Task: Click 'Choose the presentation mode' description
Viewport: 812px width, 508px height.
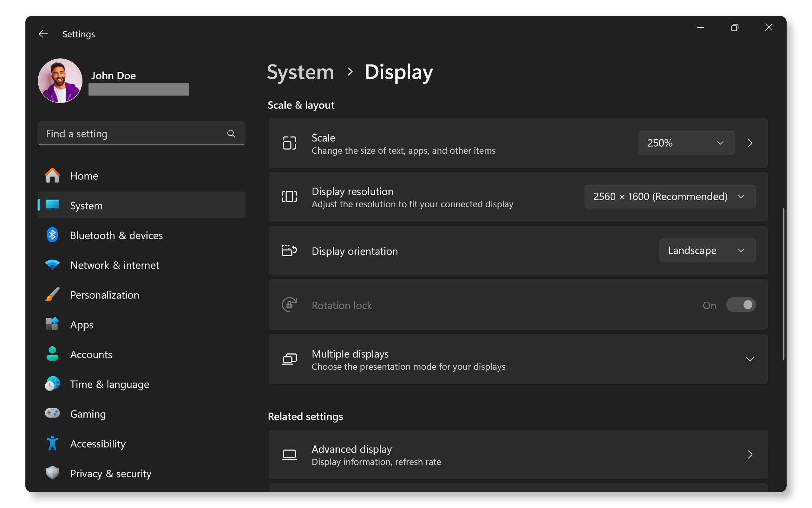Action: (408, 366)
